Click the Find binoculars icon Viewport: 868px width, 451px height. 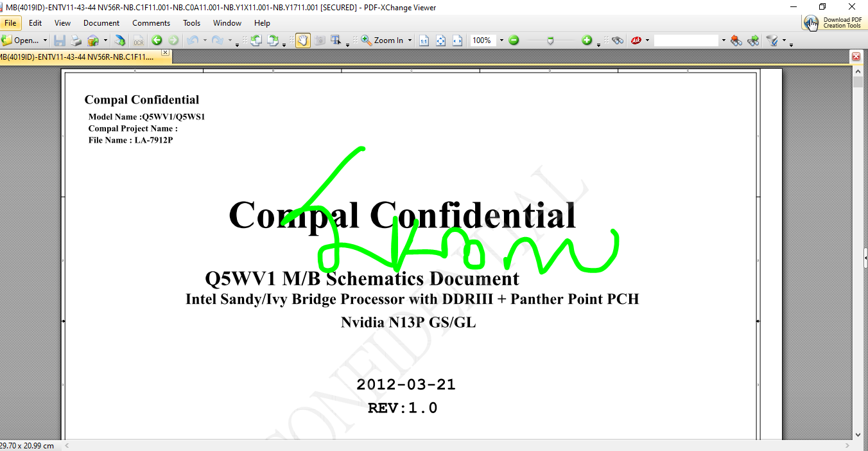click(618, 40)
